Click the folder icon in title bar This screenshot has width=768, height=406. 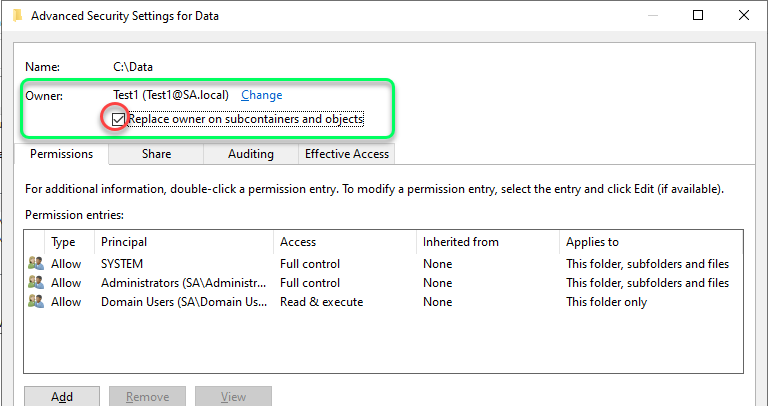18,16
